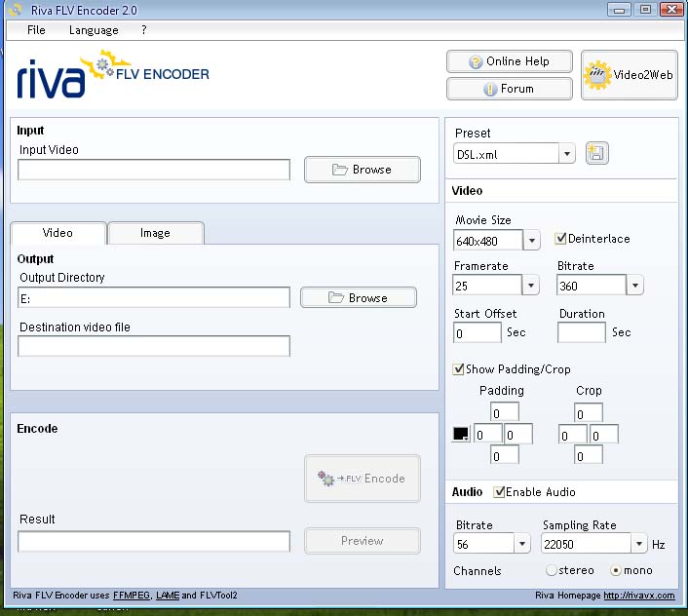Select the mono channel option
Viewport: 688px width, 616px height.
pos(616,570)
